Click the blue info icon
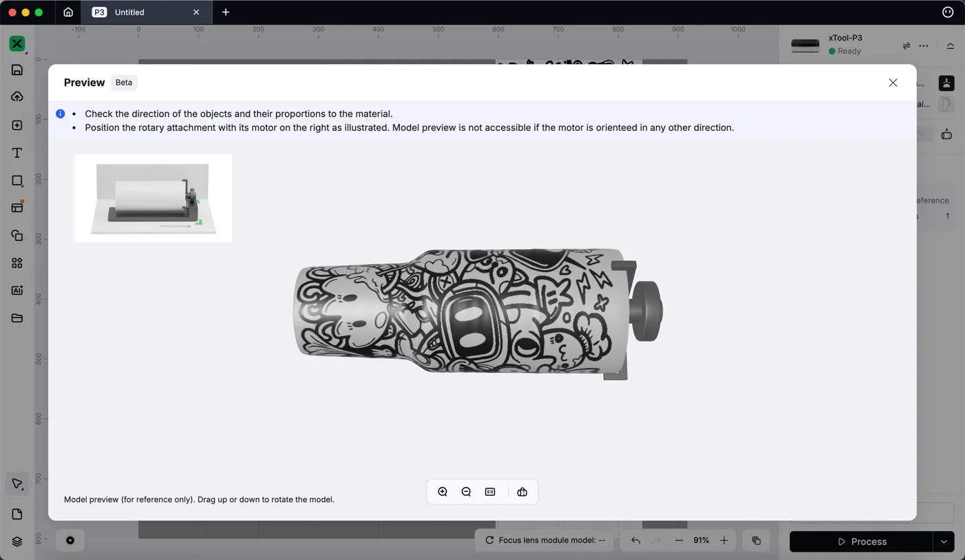The height and width of the screenshot is (560, 965). point(61,114)
